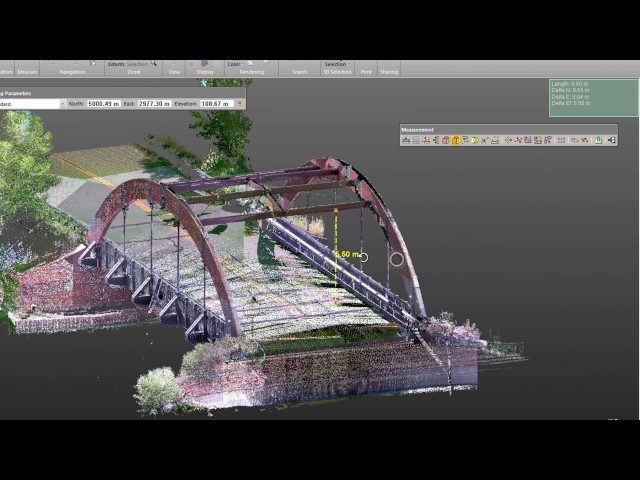Click the yellow 5.50 m measurement label

347,254
